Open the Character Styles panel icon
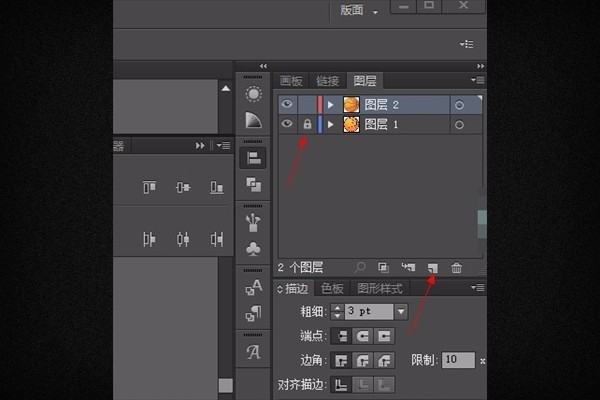 tap(254, 287)
